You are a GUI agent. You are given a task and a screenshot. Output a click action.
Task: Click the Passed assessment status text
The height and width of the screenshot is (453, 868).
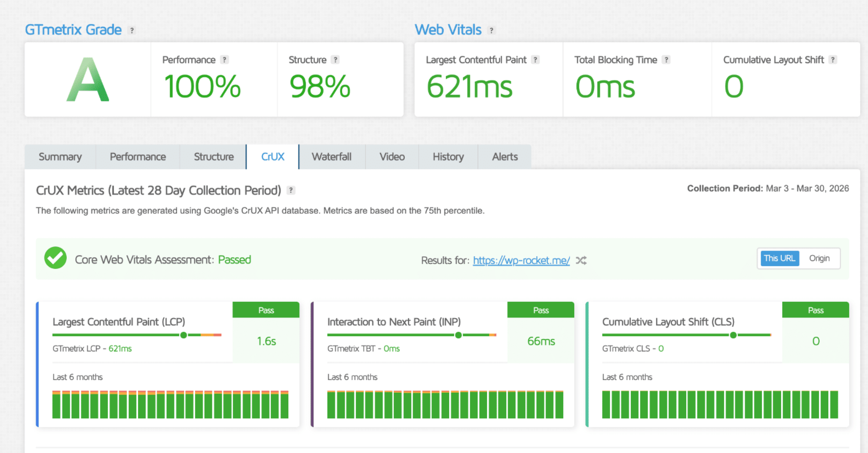tap(234, 259)
